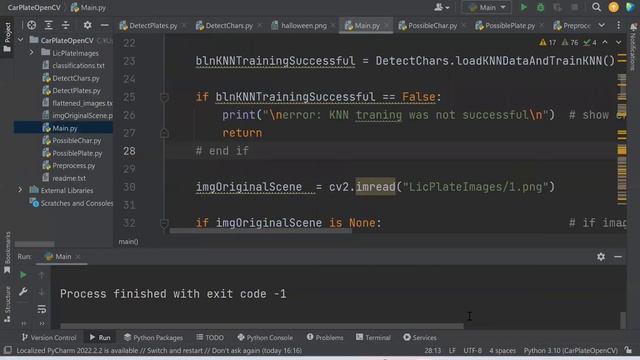Hide the Run tool window
This screenshot has width=640, height=360.
pos(618,257)
